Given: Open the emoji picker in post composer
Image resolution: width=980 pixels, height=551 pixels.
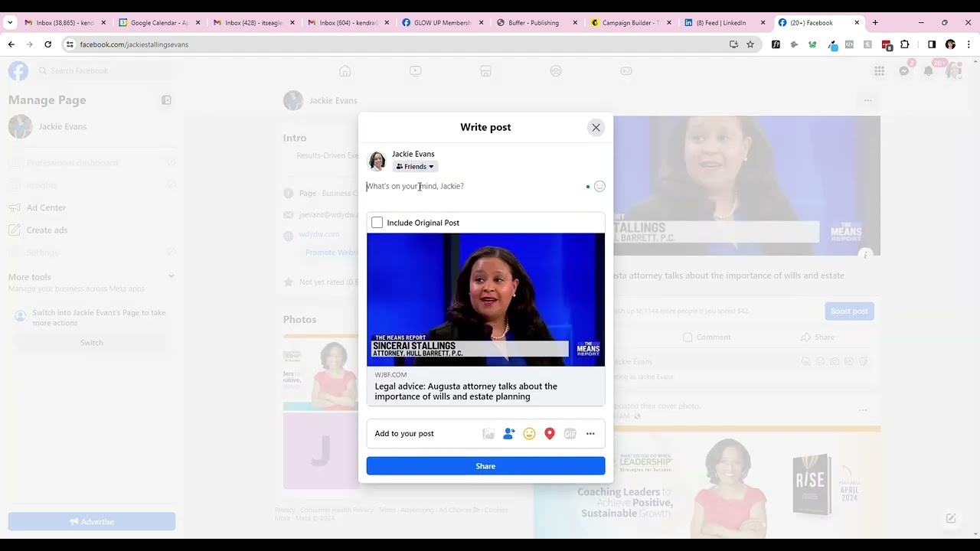Looking at the screenshot, I should (599, 186).
